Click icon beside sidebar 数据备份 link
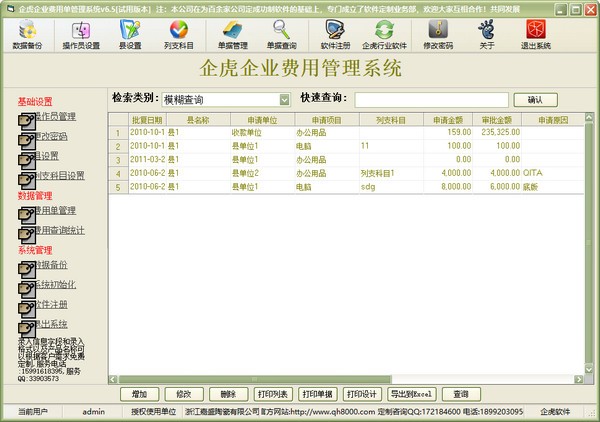Viewport: 600px width, 422px height. click(27, 269)
